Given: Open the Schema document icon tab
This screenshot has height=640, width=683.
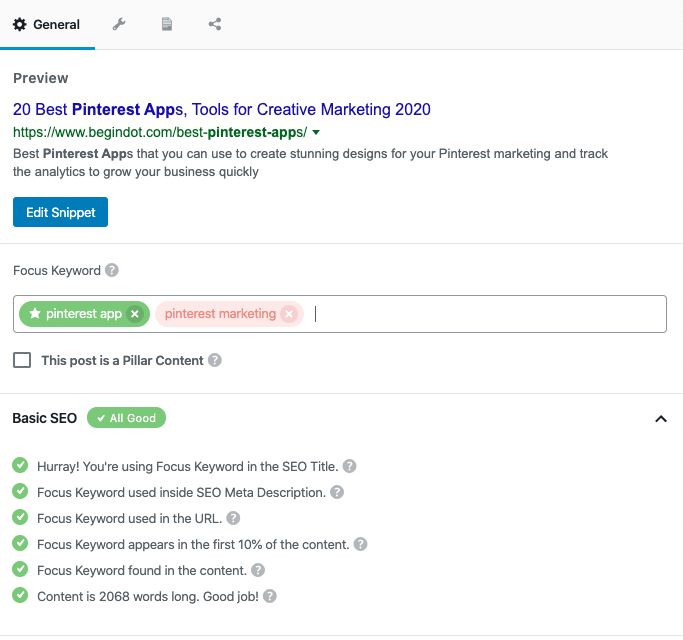Looking at the screenshot, I should 167,24.
